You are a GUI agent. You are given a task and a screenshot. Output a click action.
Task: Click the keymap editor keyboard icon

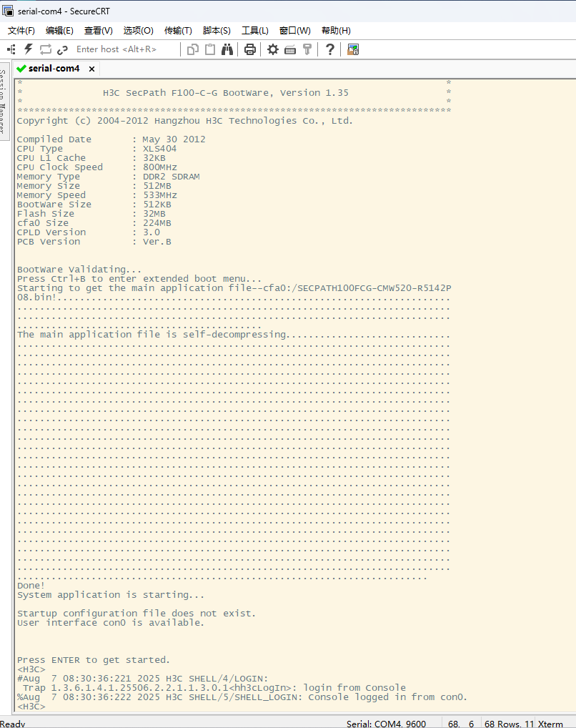coord(290,49)
